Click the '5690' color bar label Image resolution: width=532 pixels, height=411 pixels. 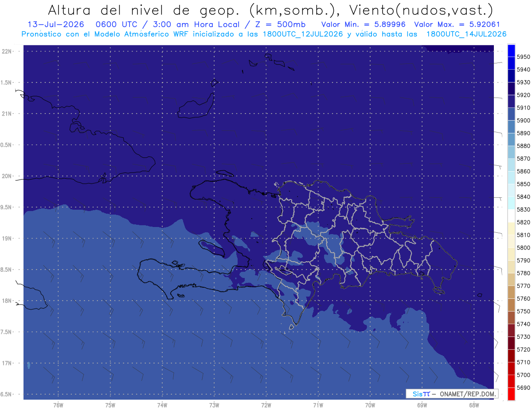click(x=523, y=388)
